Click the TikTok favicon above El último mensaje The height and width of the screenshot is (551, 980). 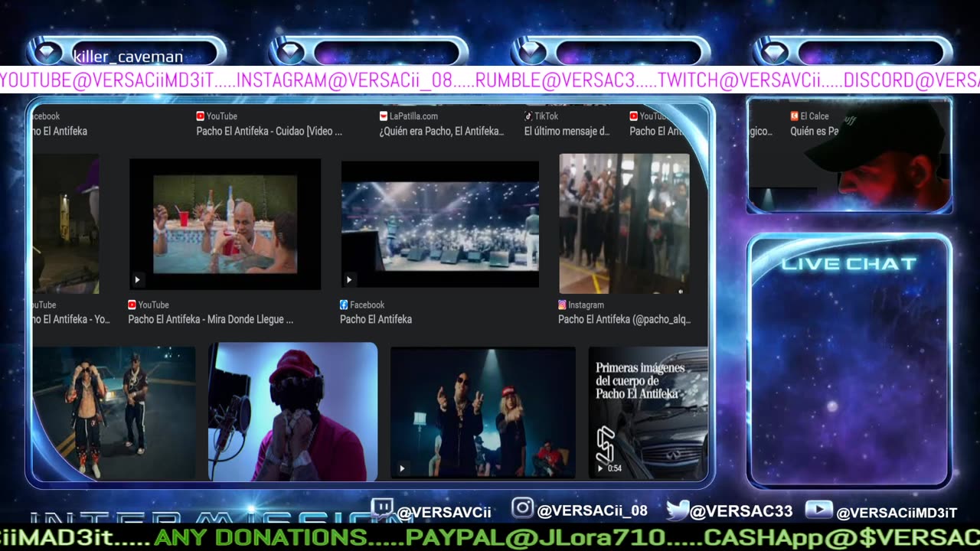(528, 116)
